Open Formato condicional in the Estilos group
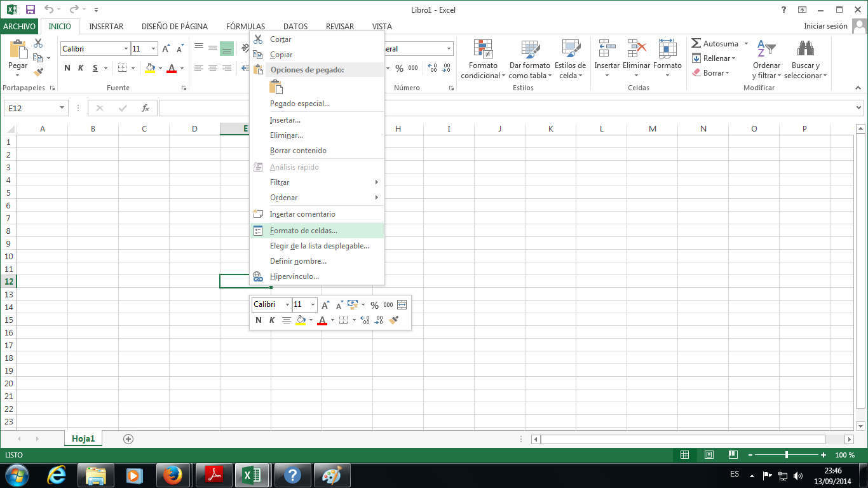This screenshot has width=868, height=488. pyautogui.click(x=483, y=60)
